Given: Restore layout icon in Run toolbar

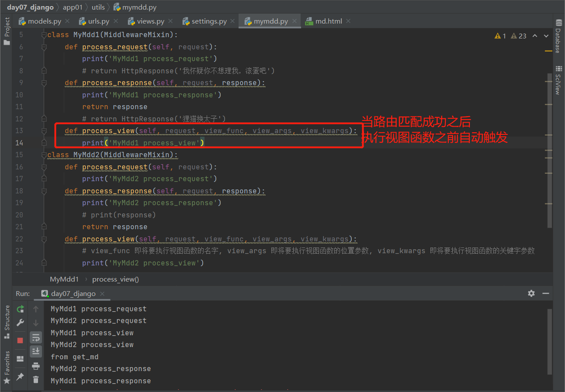Looking at the screenshot, I should click(x=20, y=359).
